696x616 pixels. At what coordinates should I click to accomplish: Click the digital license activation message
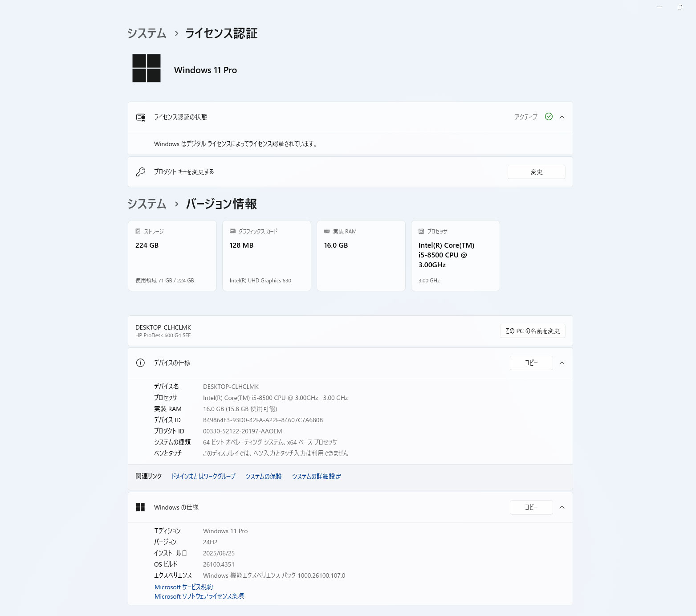[236, 144]
